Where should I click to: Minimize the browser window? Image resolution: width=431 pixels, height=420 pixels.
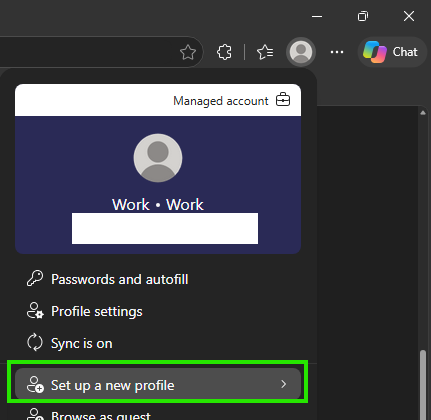coord(317,16)
